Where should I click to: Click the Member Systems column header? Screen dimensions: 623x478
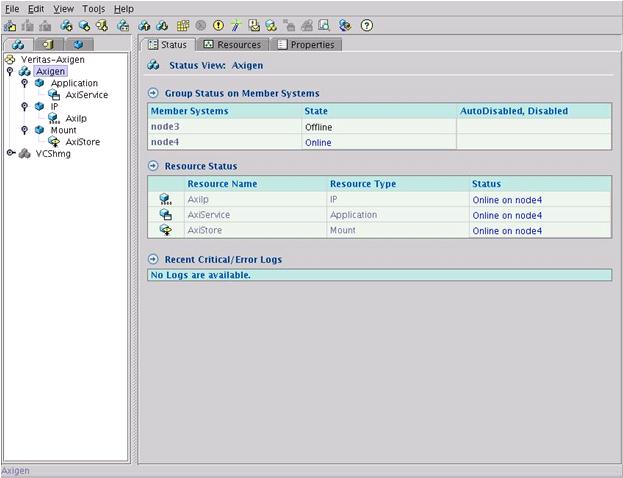pos(224,111)
